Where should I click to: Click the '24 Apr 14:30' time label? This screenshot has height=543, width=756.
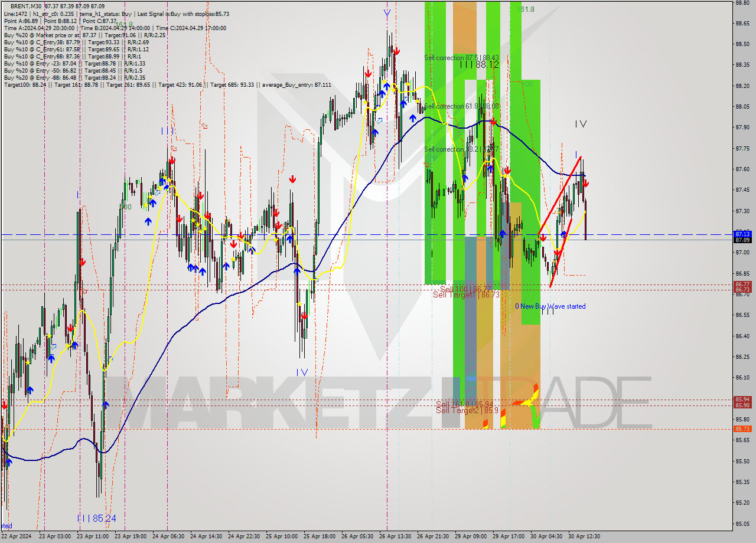[x=206, y=537]
